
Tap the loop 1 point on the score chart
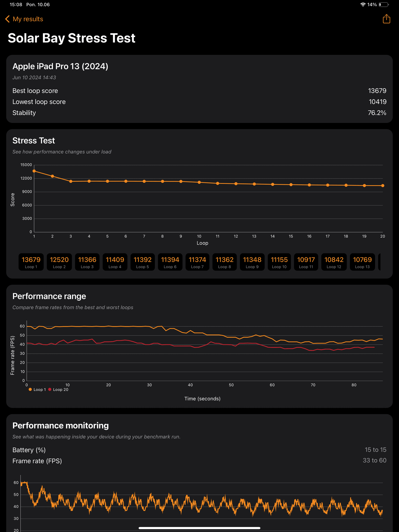34,171
